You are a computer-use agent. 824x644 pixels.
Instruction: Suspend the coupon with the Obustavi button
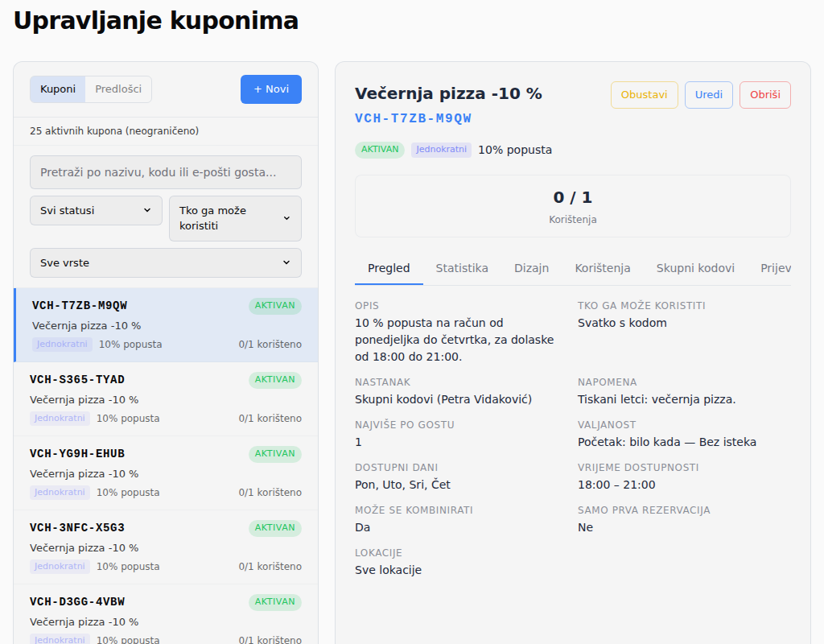point(644,95)
